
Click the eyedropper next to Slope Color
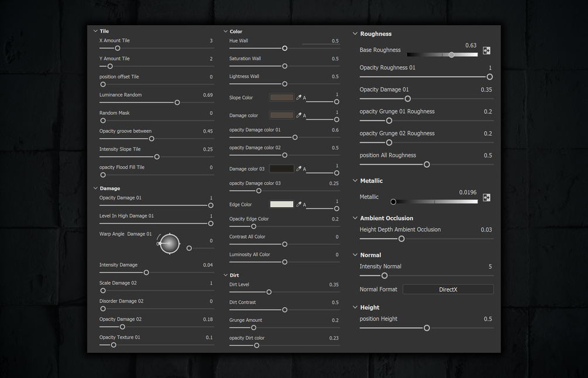pos(299,98)
